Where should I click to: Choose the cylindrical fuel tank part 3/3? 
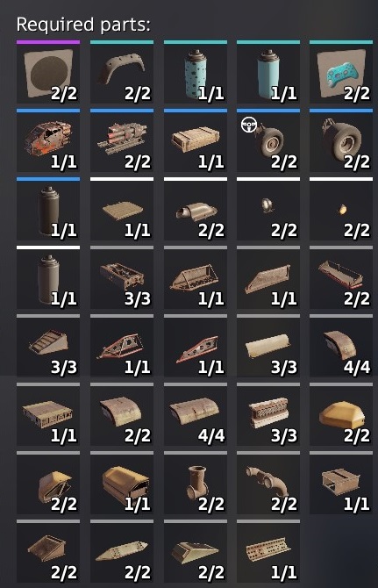(x=268, y=346)
